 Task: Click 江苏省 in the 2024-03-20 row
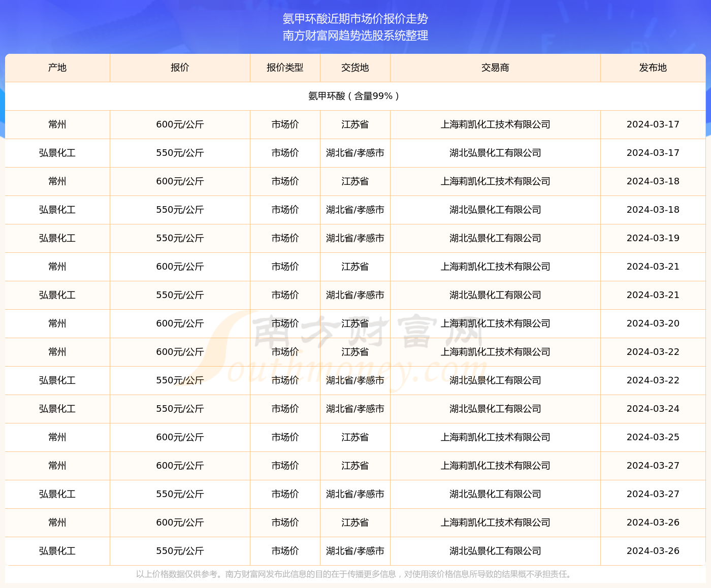(x=355, y=323)
